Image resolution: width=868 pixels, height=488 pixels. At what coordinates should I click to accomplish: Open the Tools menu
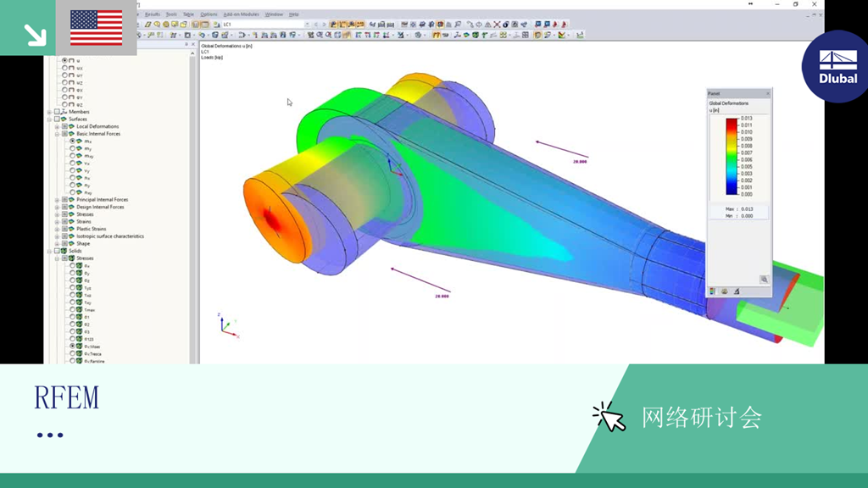(x=171, y=14)
